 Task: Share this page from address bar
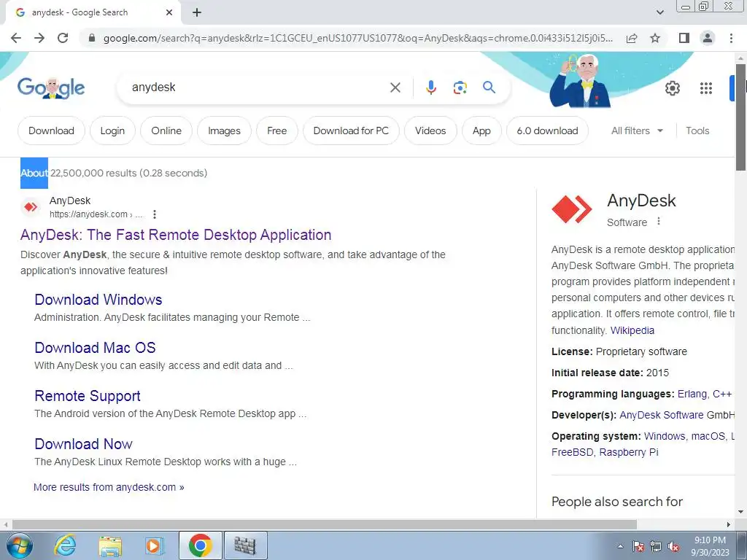[632, 38]
